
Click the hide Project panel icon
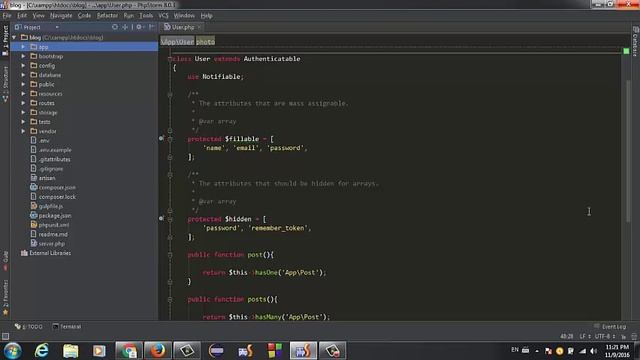click(151, 27)
